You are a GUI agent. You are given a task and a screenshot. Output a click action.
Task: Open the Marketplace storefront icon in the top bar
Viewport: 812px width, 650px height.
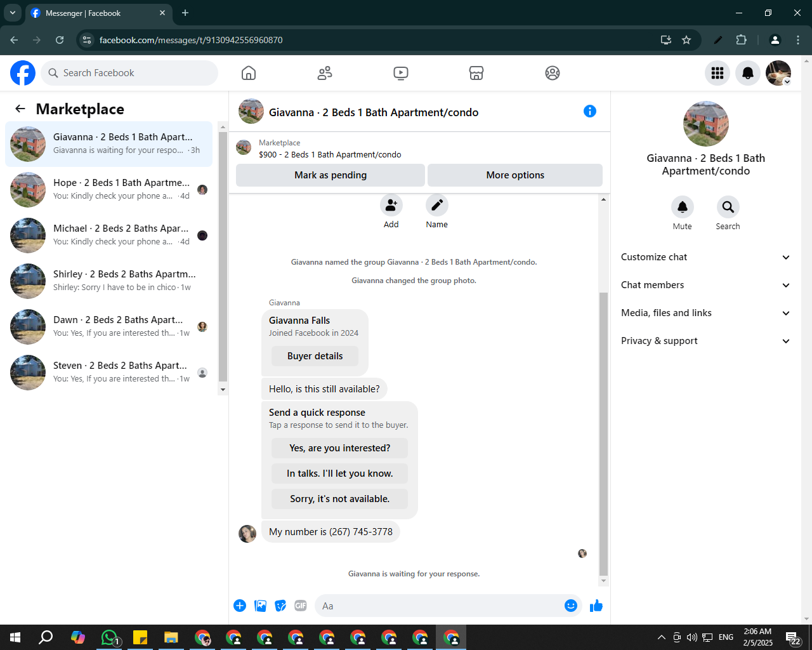(x=476, y=73)
